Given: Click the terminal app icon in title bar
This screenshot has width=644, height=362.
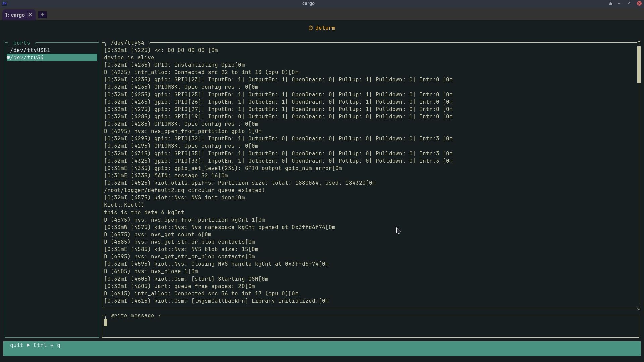Looking at the screenshot, I should point(4,3).
